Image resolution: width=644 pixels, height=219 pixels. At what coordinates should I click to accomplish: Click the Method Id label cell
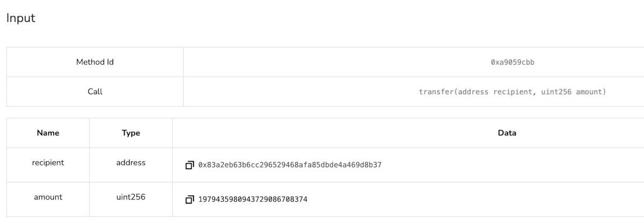pyautogui.click(x=95, y=62)
